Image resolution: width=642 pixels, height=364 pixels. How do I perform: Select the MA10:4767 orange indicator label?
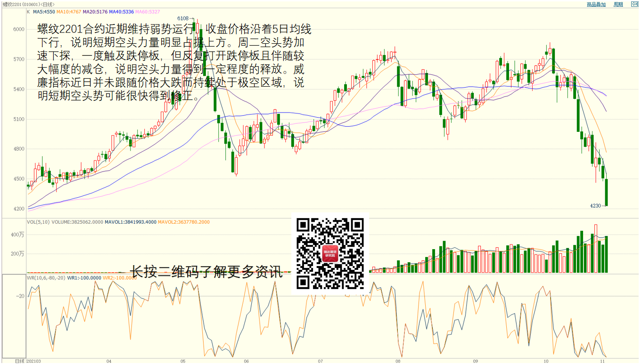(70, 11)
